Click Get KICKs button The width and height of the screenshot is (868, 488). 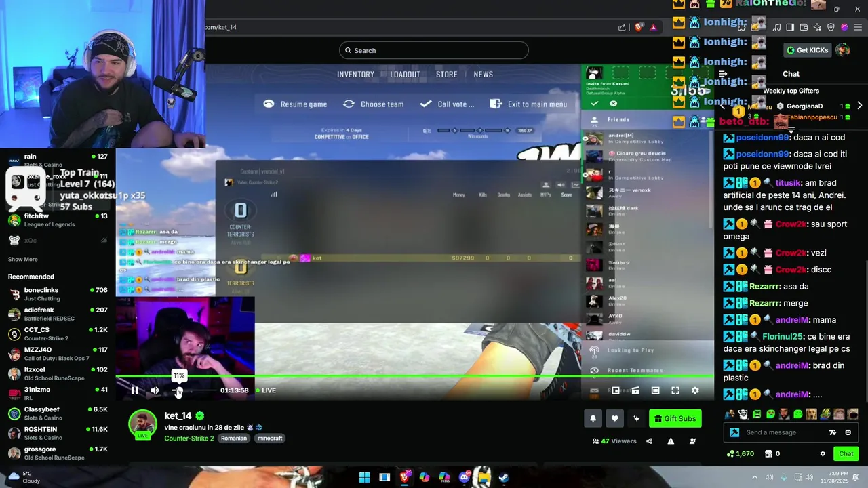(807, 50)
